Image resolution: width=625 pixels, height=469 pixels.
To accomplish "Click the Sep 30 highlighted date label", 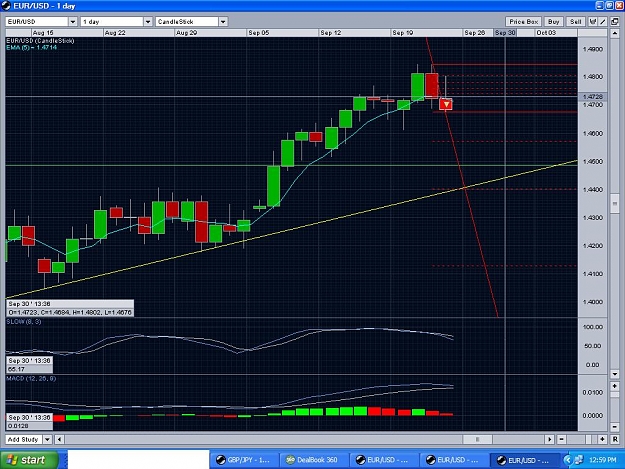I will pos(505,33).
